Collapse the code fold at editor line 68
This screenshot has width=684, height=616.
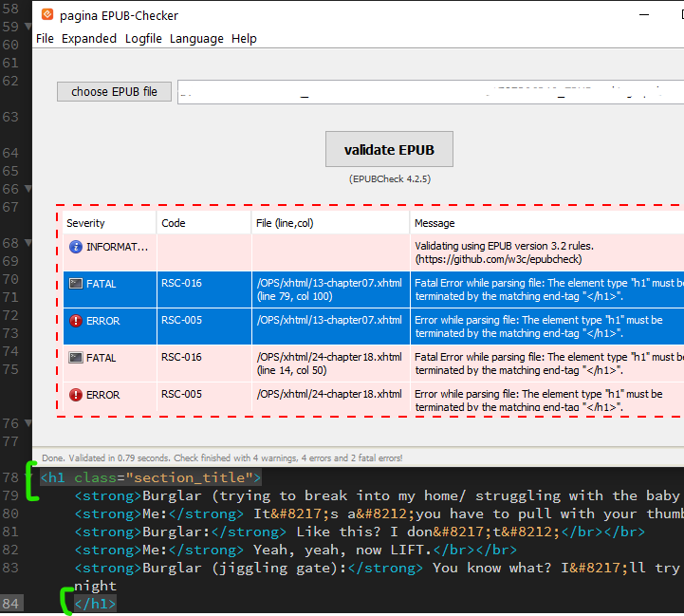(x=28, y=243)
